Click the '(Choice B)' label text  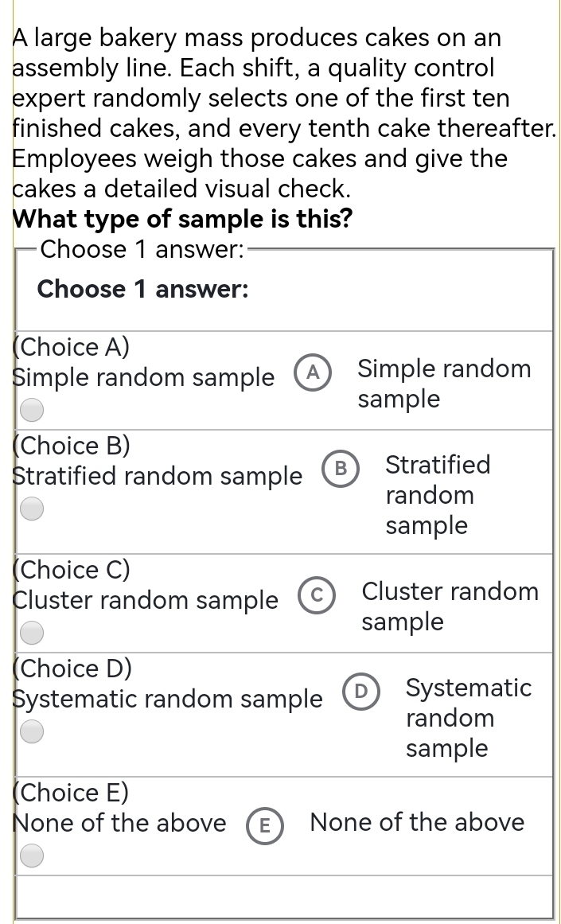click(72, 446)
